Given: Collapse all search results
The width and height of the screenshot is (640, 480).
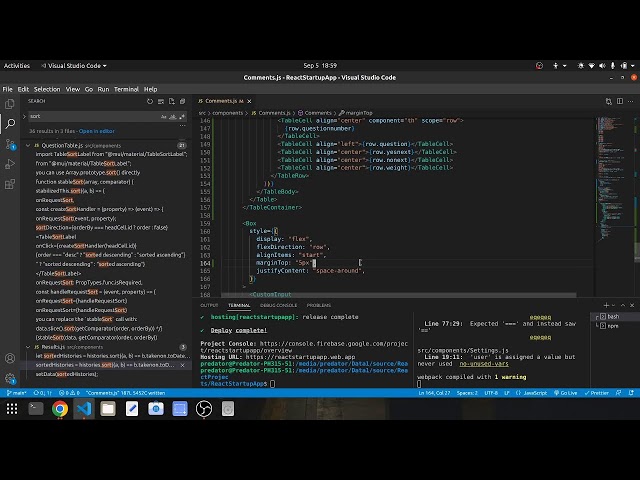Looking at the screenshot, I should 182,101.
